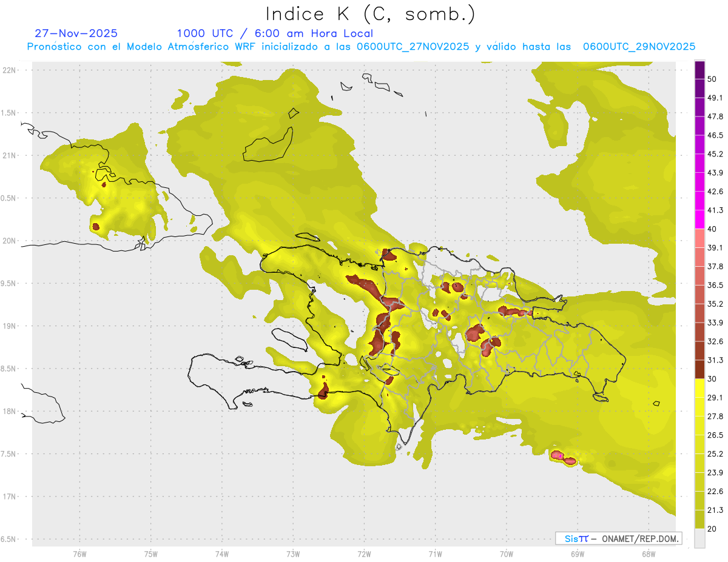Click the longitude axis label '68W'

click(649, 554)
